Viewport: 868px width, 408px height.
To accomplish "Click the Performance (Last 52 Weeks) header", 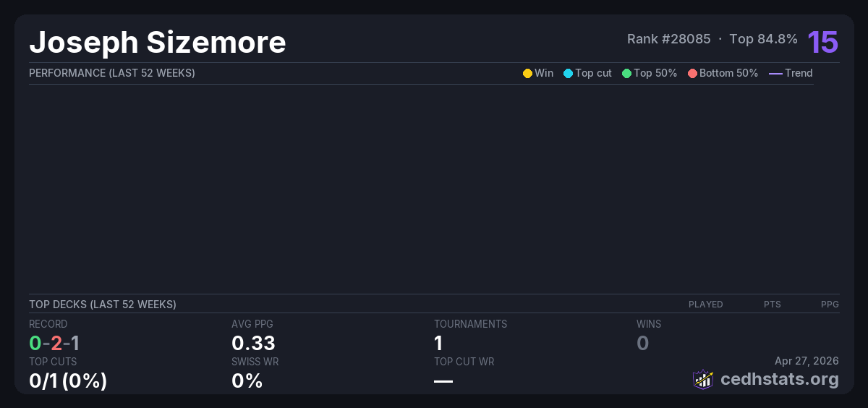I will (112, 73).
